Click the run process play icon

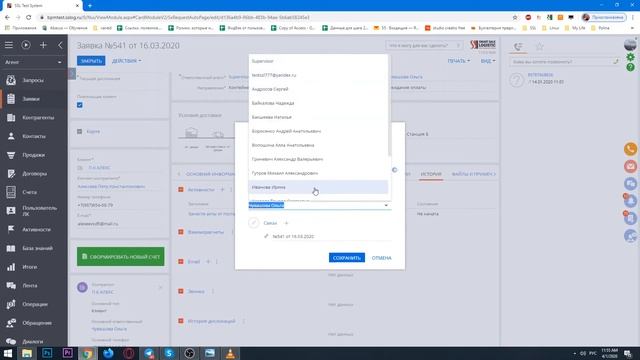pyautogui.click(x=26, y=45)
